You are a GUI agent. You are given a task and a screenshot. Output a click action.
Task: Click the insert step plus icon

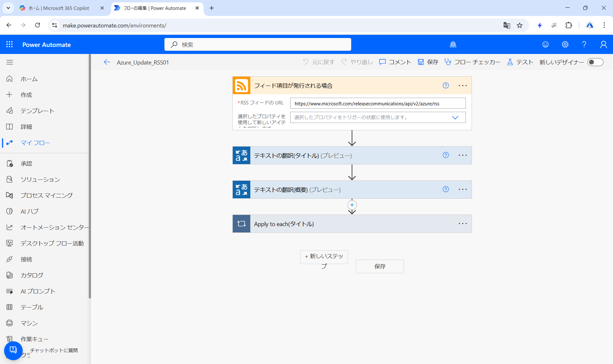[x=352, y=205]
